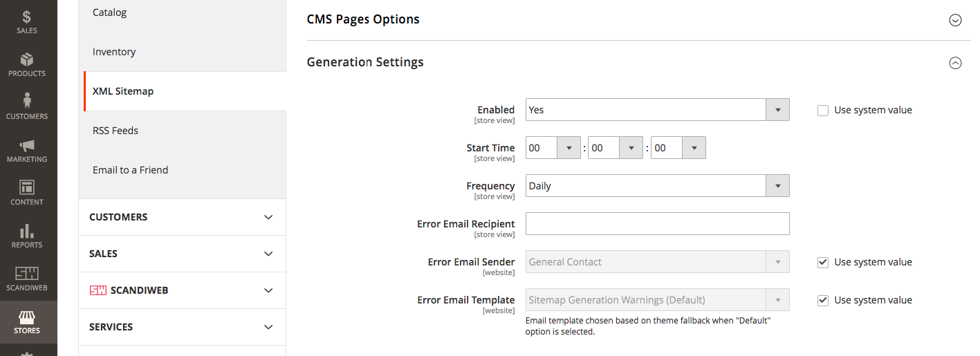Open the Sales section in admin sidebar
This screenshot has width=980, height=356.
coord(28,21)
